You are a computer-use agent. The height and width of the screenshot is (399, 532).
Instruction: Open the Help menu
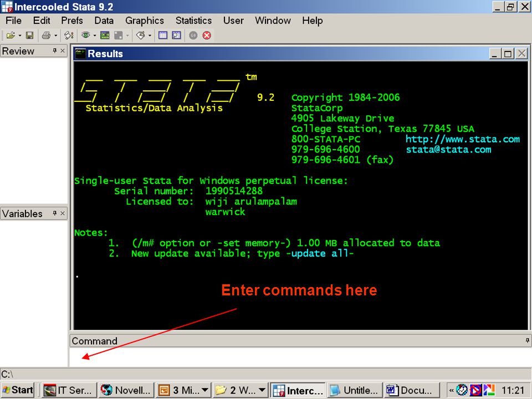[313, 21]
